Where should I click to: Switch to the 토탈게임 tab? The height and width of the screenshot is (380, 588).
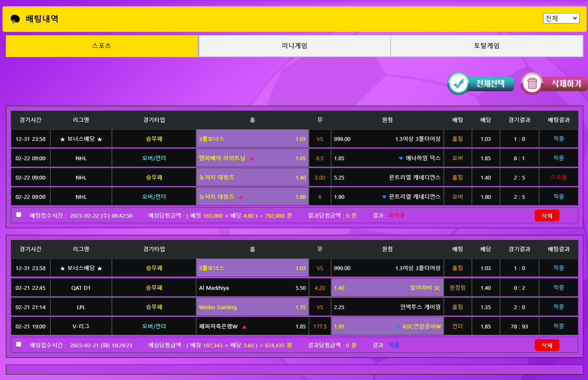(487, 46)
